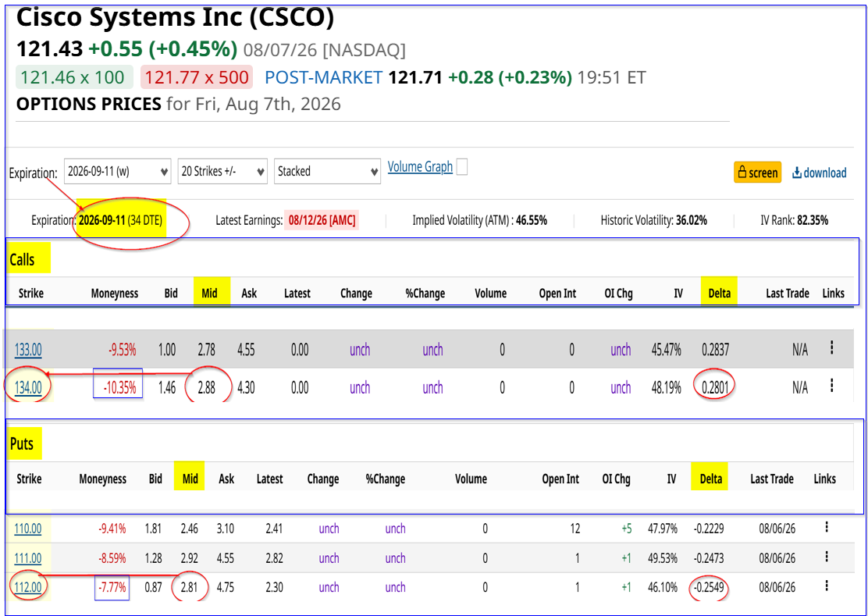The image size is (868, 616).
Task: Open links menu for 134.00 call row
Action: 831,386
